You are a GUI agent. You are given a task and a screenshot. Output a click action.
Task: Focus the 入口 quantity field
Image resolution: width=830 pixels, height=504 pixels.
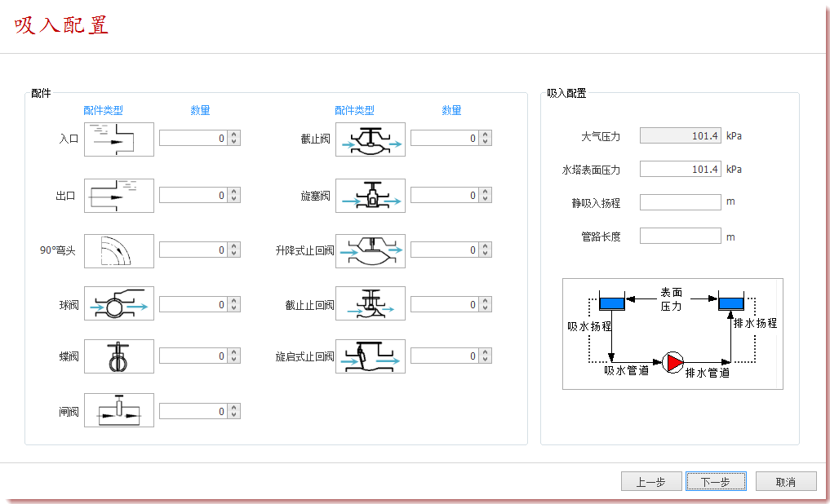[x=193, y=138]
